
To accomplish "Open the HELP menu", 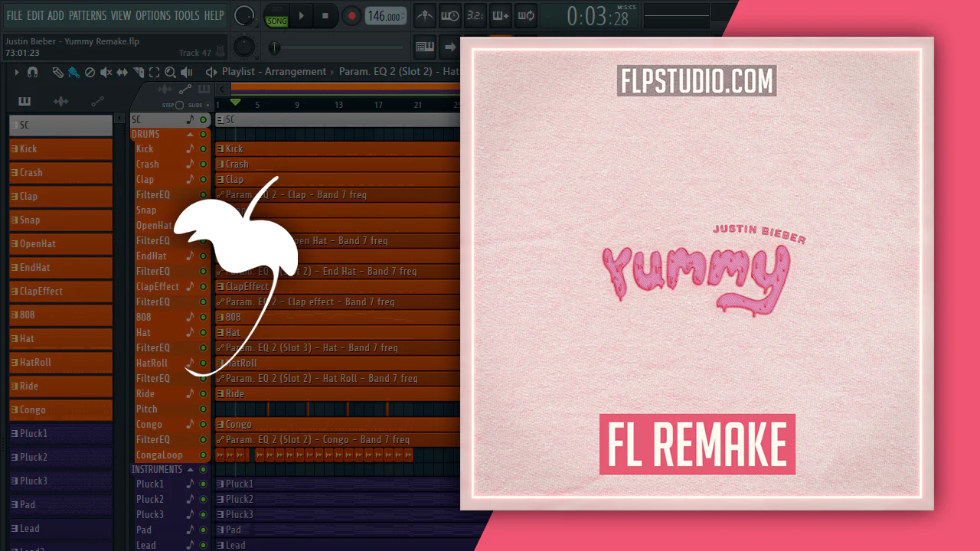I will point(214,15).
